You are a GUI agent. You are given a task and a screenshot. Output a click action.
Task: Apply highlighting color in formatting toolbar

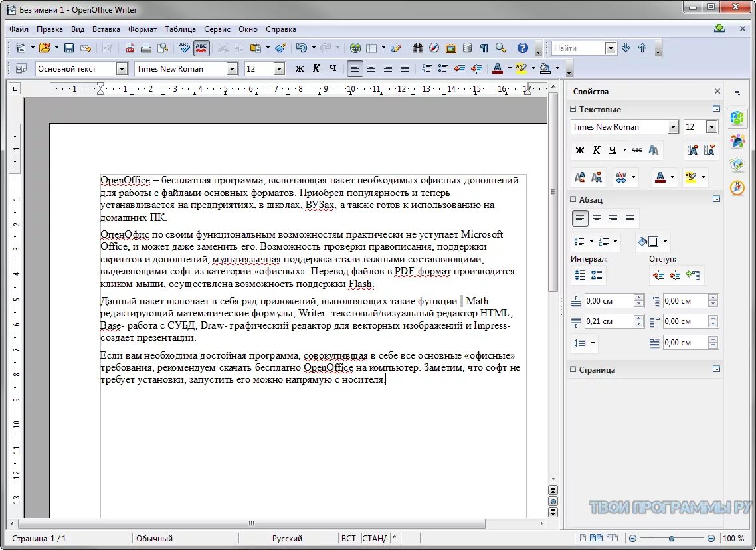pyautogui.click(x=521, y=68)
